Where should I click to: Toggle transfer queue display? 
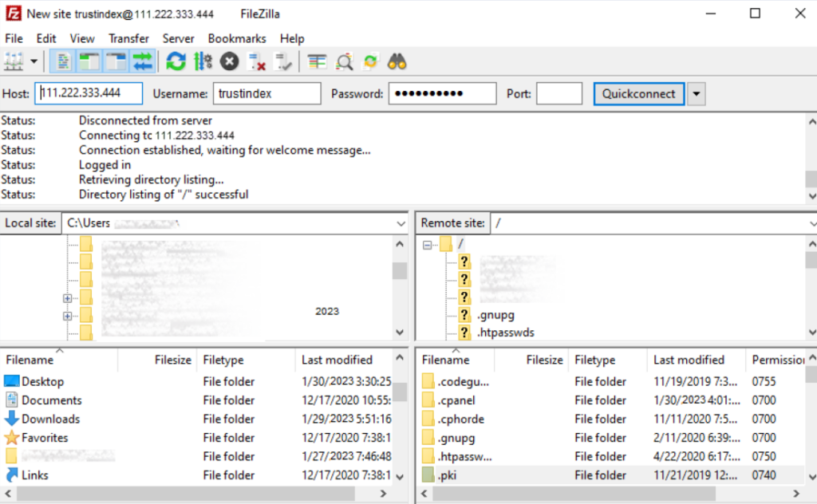(x=142, y=61)
